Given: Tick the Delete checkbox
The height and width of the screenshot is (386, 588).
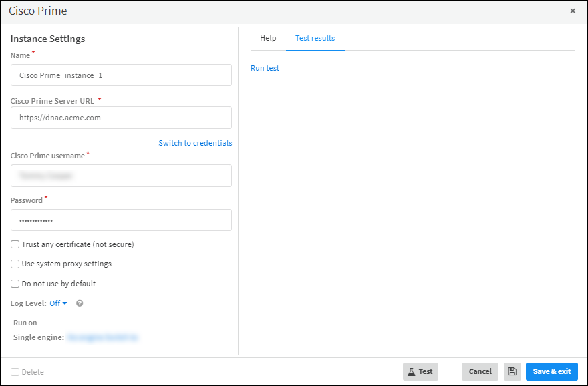Looking at the screenshot, I should point(15,372).
